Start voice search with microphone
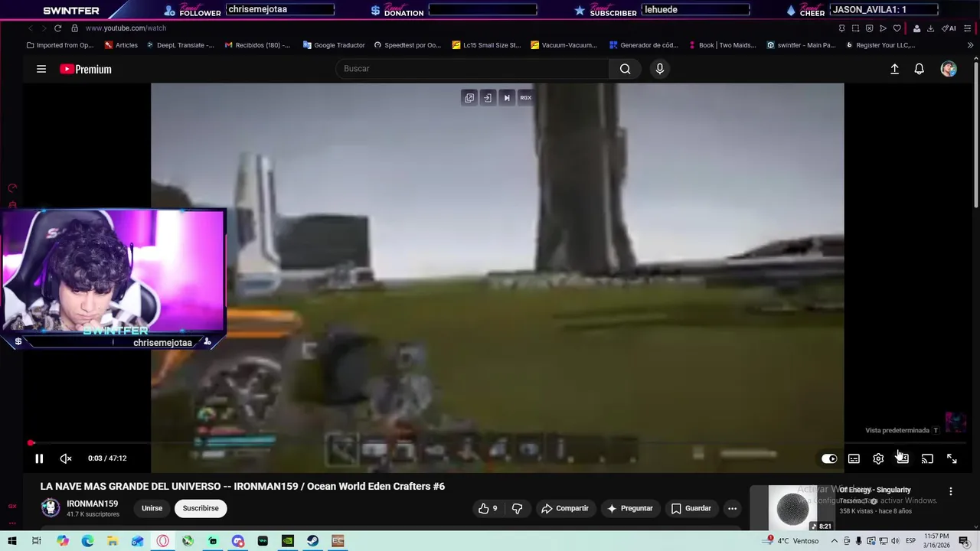 click(660, 69)
